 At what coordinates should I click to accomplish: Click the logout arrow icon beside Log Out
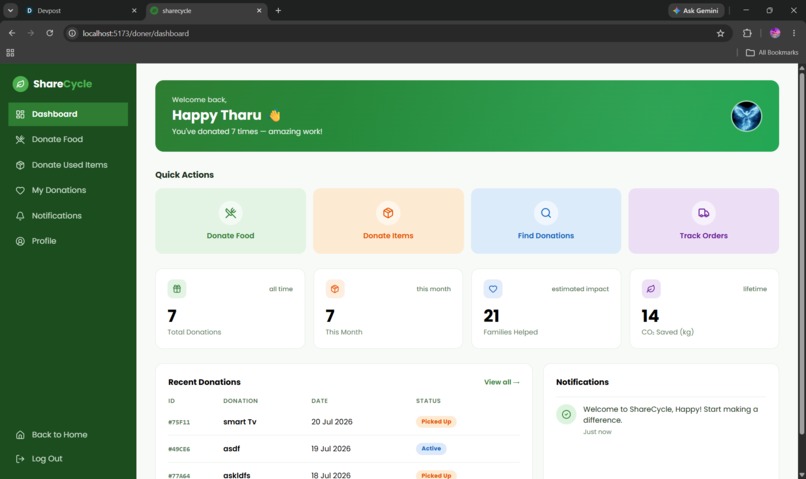click(x=20, y=459)
